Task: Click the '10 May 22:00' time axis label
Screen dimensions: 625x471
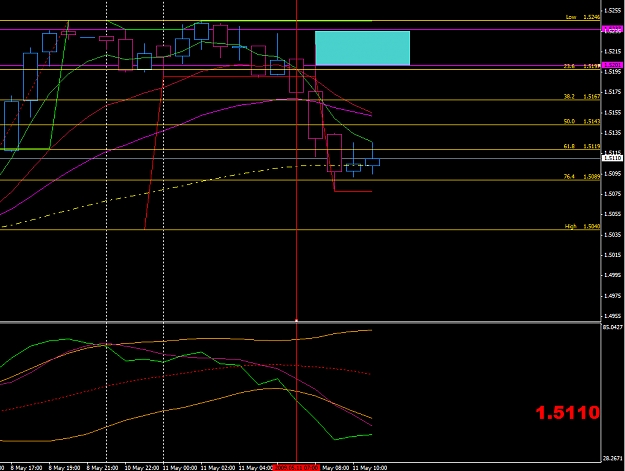Action: click(142, 468)
